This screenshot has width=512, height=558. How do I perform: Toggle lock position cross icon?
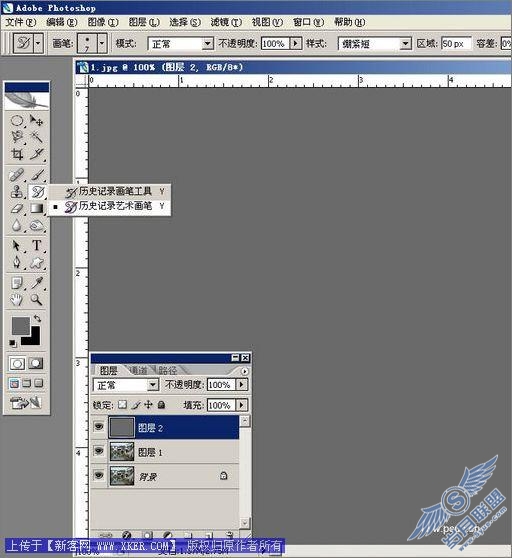tap(148, 405)
